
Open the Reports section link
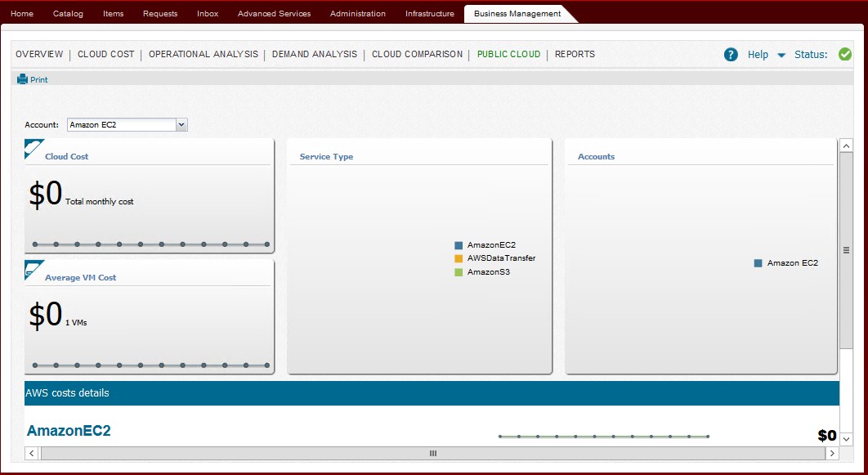575,55
